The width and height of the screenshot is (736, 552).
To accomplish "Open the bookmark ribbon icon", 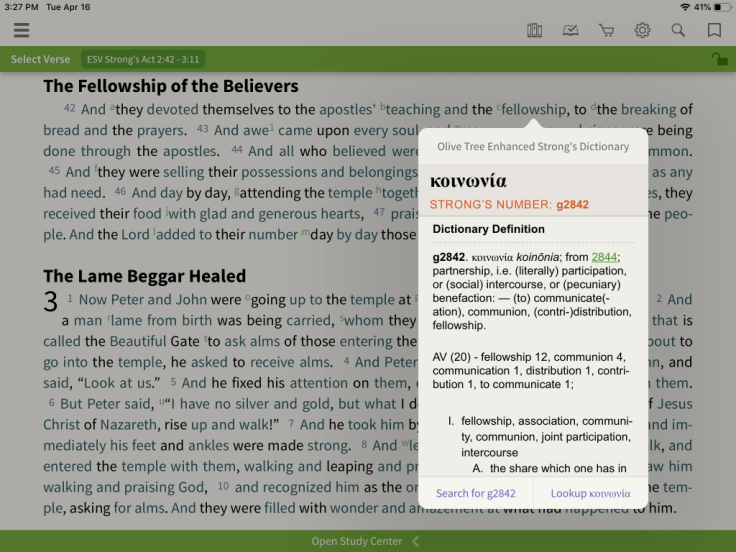I will (x=714, y=30).
